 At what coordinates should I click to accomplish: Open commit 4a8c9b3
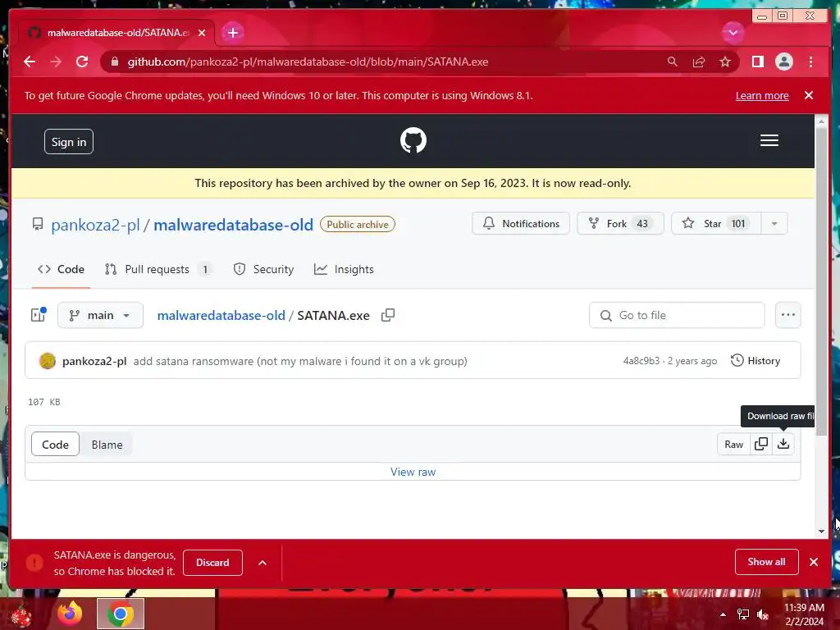tap(641, 361)
